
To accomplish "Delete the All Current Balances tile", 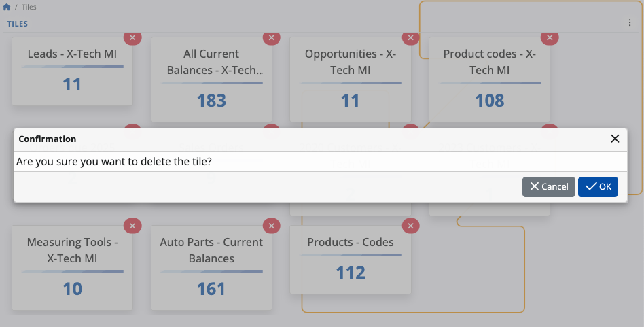I will (x=271, y=38).
